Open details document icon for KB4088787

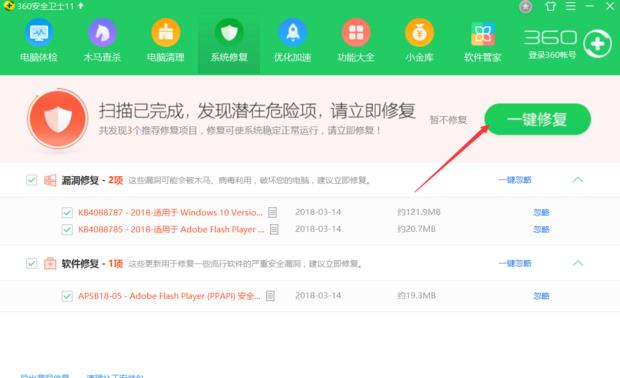(272, 212)
